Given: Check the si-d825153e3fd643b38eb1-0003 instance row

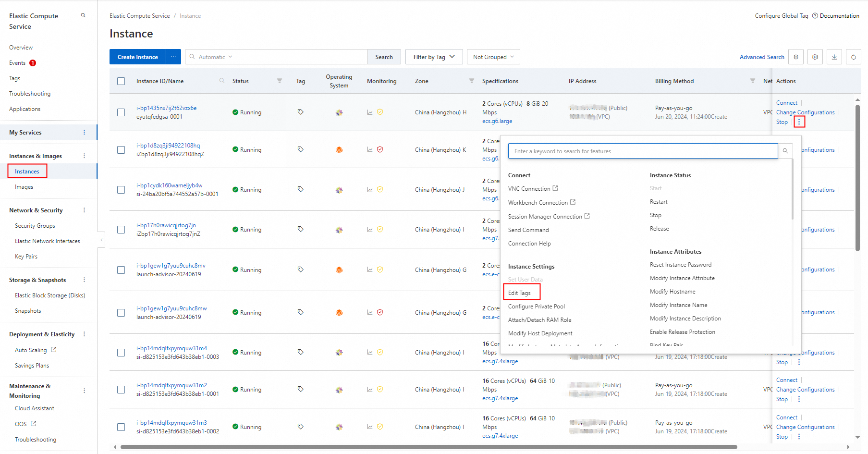Looking at the screenshot, I should pos(121,353).
